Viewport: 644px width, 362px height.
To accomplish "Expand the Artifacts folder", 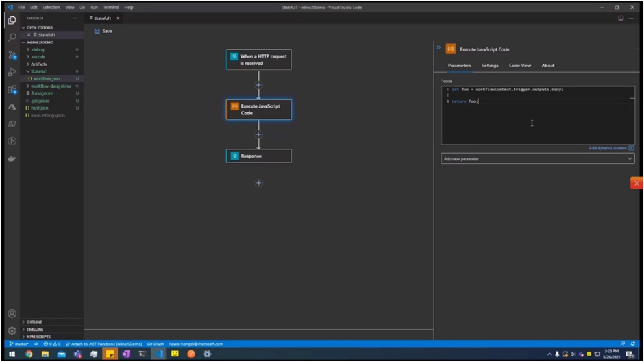I will (39, 64).
